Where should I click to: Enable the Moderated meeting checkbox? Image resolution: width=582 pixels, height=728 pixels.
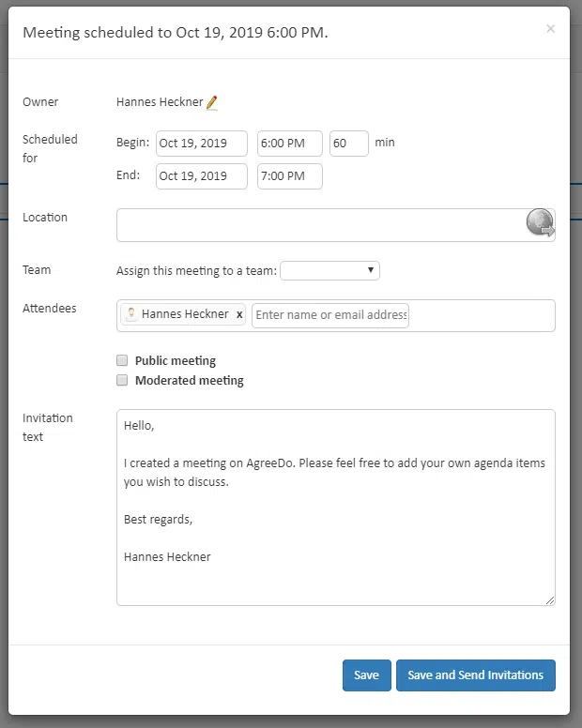pos(122,380)
